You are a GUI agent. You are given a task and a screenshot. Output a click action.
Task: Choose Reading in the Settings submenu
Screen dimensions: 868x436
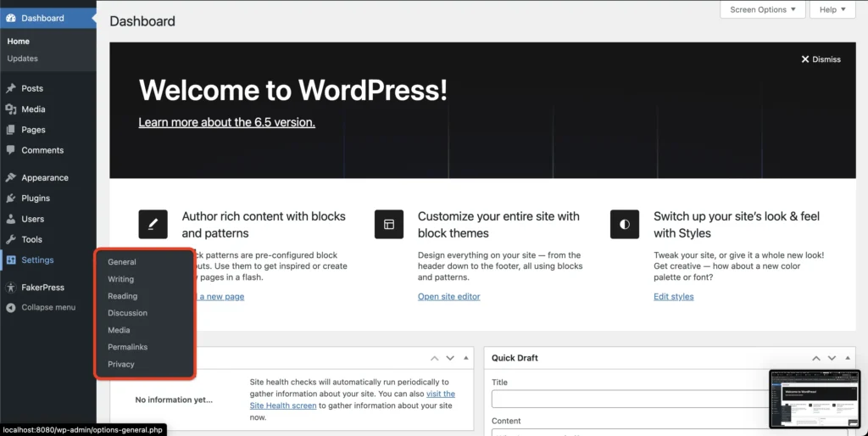[x=122, y=296]
